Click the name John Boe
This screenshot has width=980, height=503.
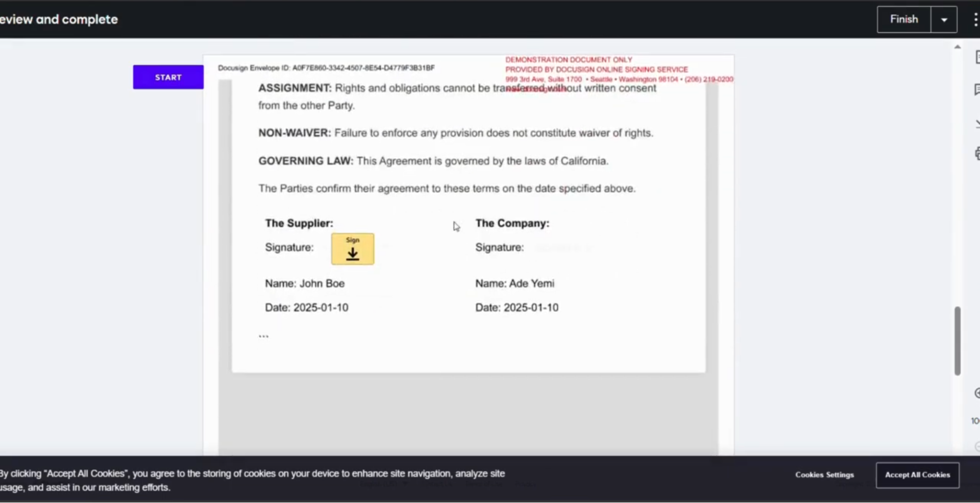click(322, 283)
